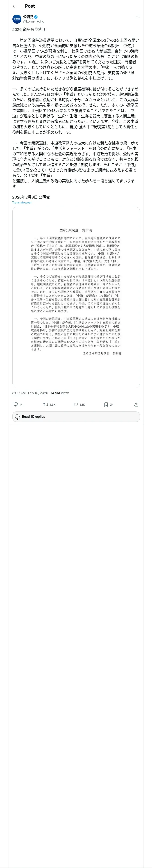Click the Post header title
This screenshot has width=152, height=868.
pyautogui.click(x=30, y=6)
